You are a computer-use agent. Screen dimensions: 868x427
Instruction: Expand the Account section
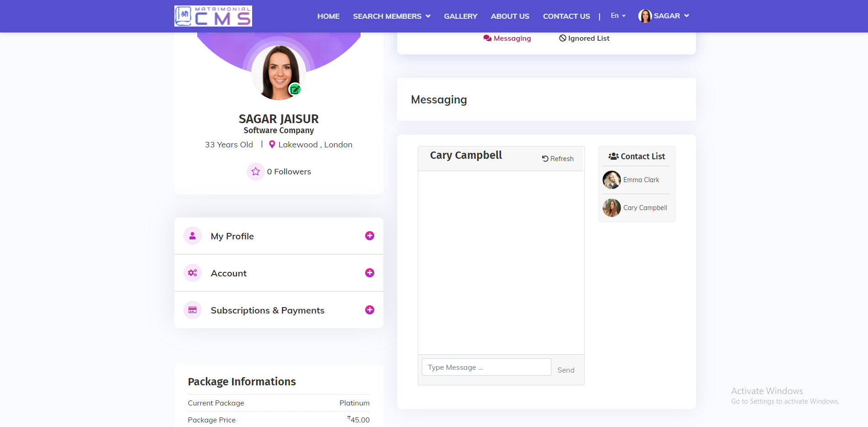point(369,273)
